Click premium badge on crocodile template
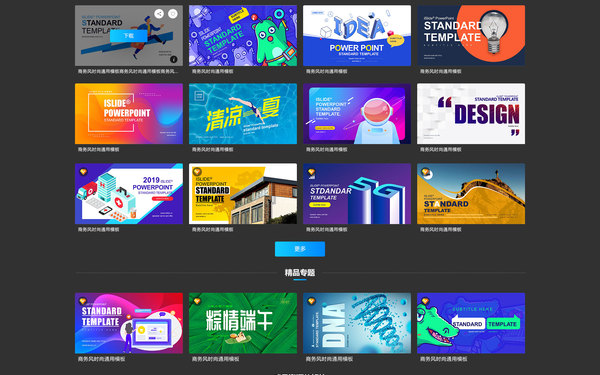This screenshot has height=375, width=600. pos(426,301)
